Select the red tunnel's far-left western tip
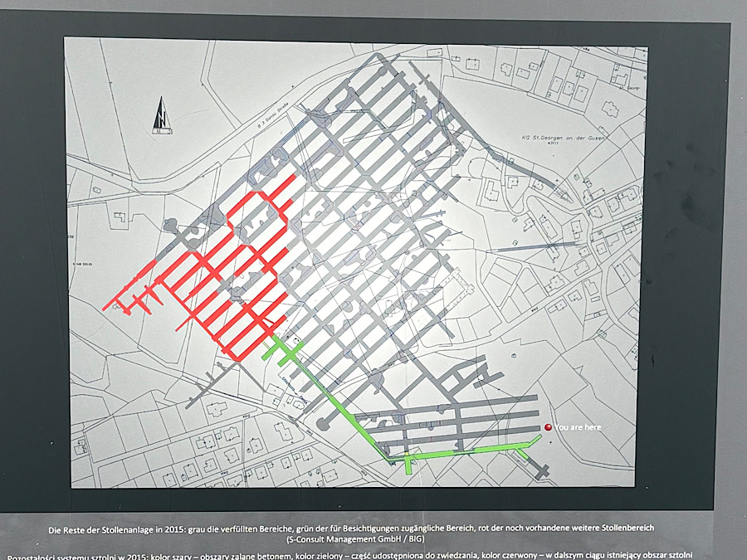Screen dimensions: 747x560 click(106, 307)
